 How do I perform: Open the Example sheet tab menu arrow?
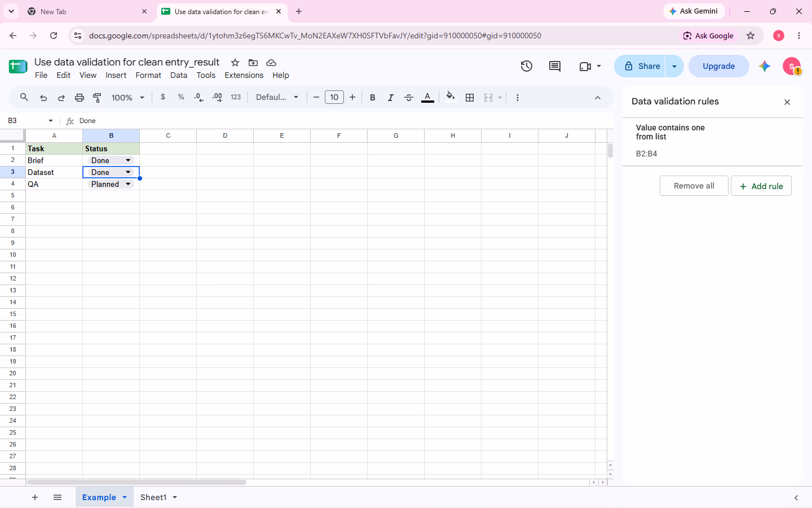pyautogui.click(x=125, y=497)
